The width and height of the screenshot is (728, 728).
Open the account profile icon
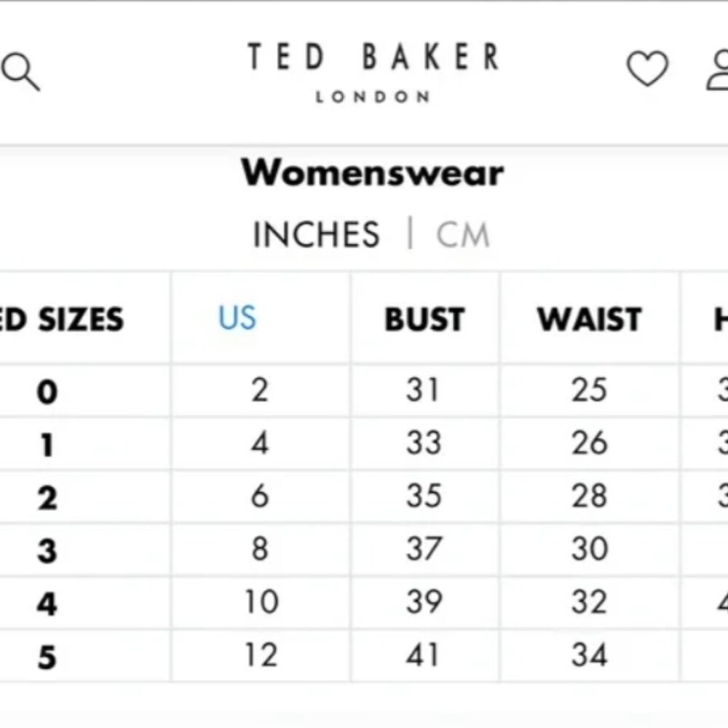tap(717, 70)
